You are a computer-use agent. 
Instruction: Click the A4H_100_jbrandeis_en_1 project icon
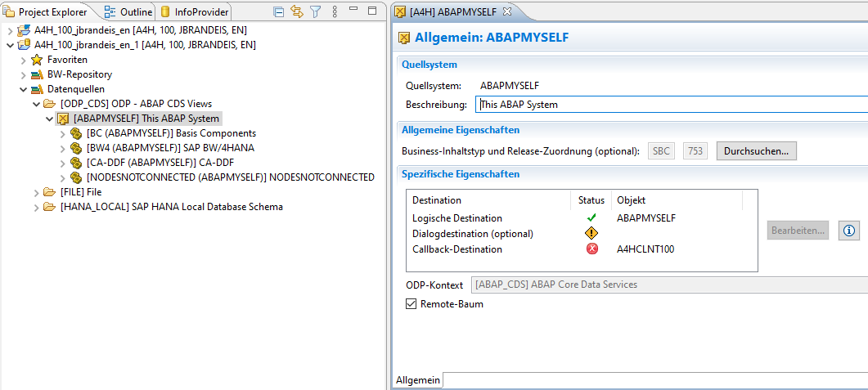pos(24,45)
